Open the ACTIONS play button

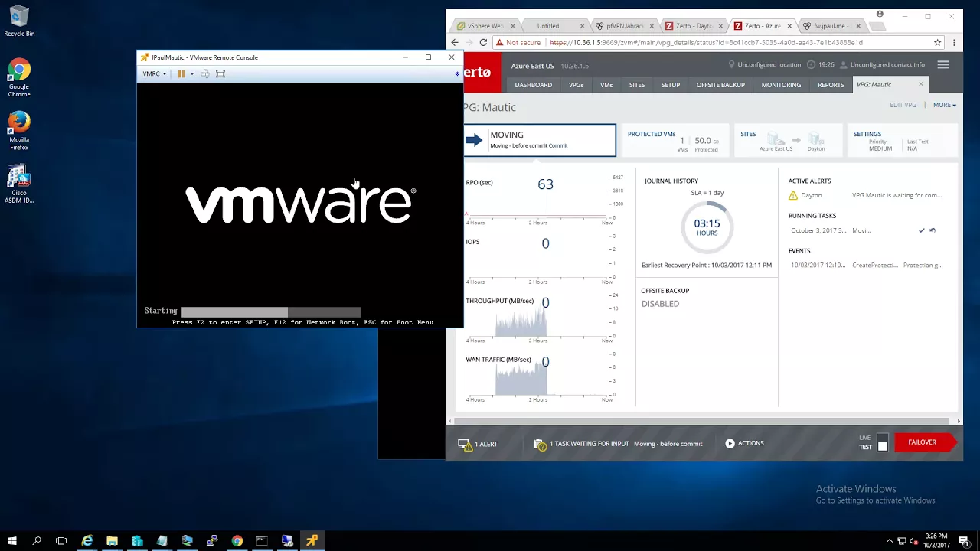coord(730,443)
